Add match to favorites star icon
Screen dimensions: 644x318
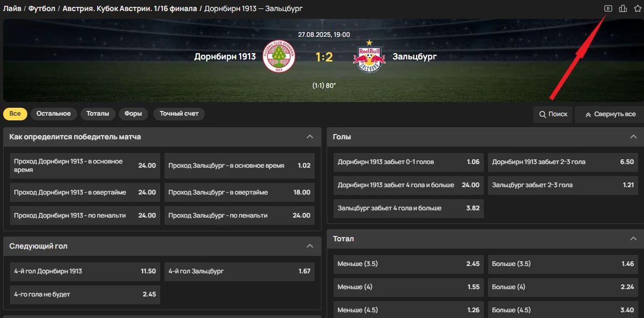pos(638,8)
